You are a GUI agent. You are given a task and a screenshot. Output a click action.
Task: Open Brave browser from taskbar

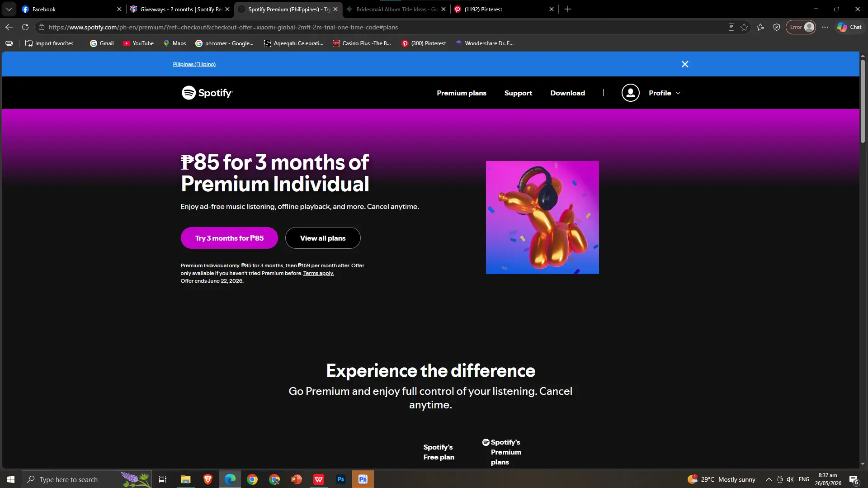[208, 479]
